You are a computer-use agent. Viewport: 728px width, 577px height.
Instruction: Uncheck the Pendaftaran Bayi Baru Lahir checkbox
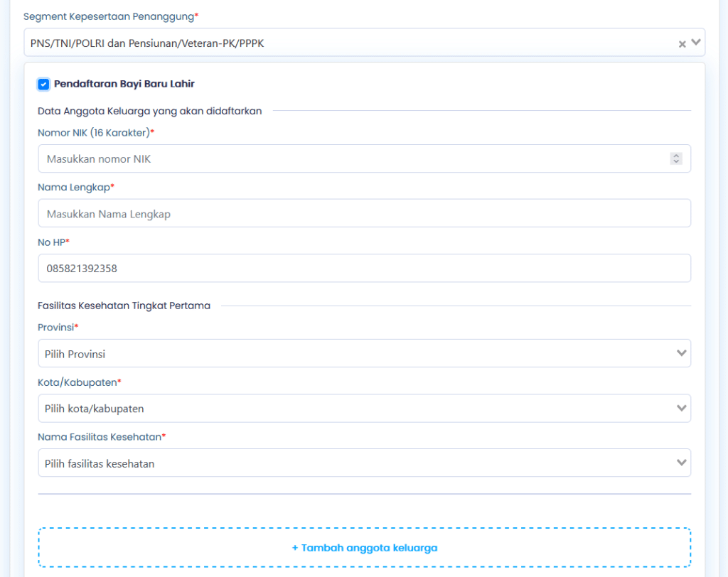click(x=44, y=85)
